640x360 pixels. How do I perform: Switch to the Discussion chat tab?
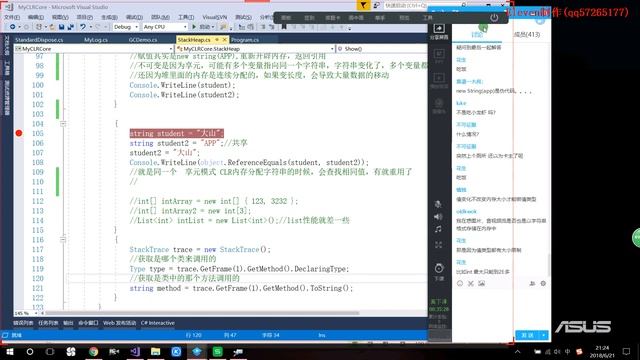click(x=477, y=35)
